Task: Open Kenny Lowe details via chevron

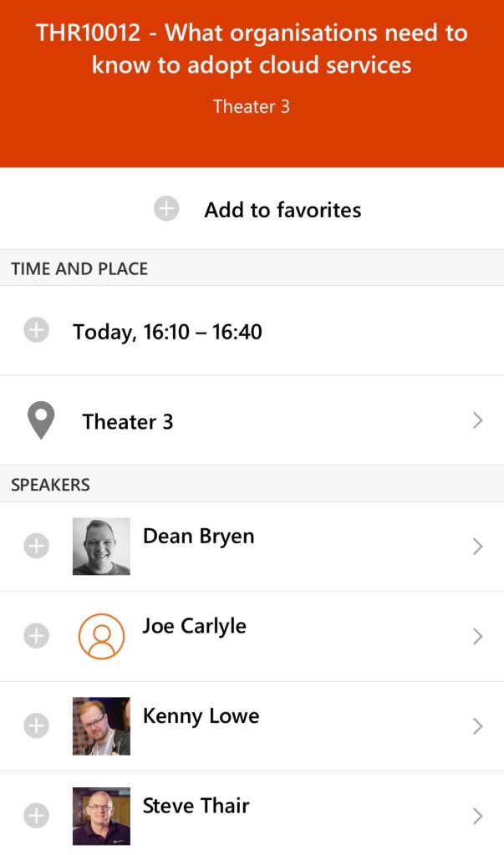Action: click(477, 726)
